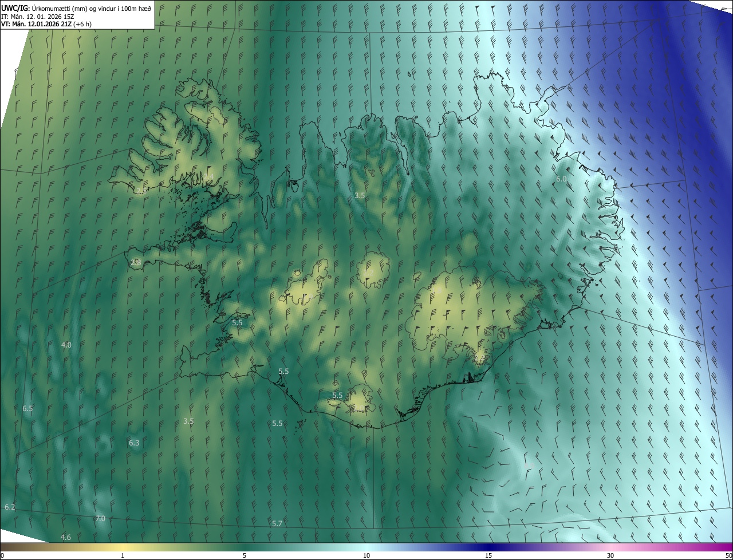The image size is (733, 560).
Task: Click the colour scale tick label 30
Action: [x=610, y=555]
